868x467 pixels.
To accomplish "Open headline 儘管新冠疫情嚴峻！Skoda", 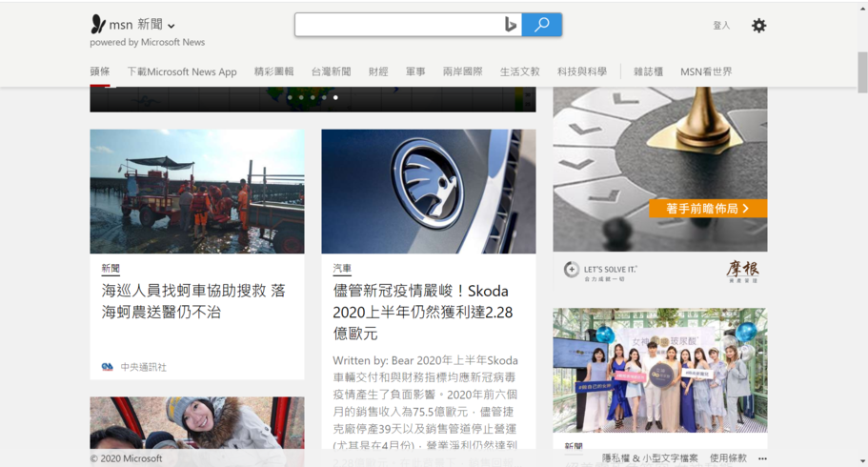I will click(x=423, y=312).
